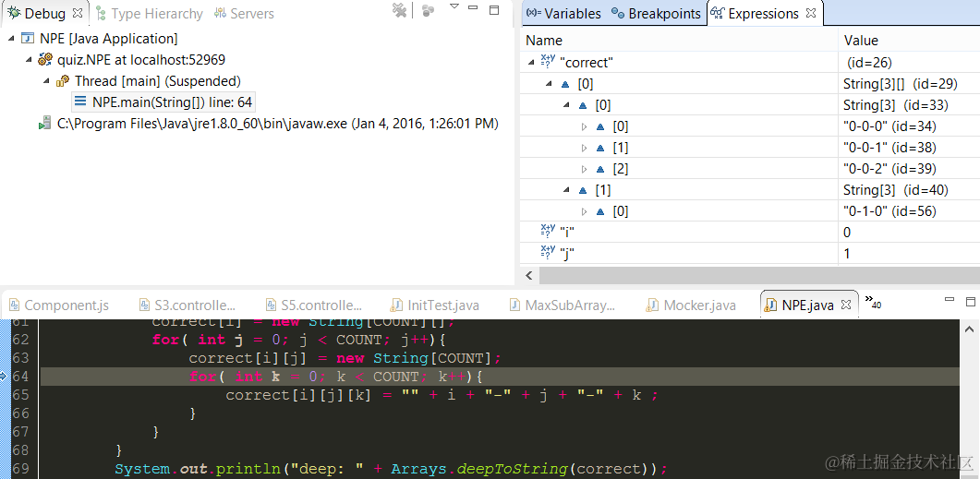The image size is (980, 479).
Task: Collapse the String[3][] (id=29) row
Action: point(549,84)
